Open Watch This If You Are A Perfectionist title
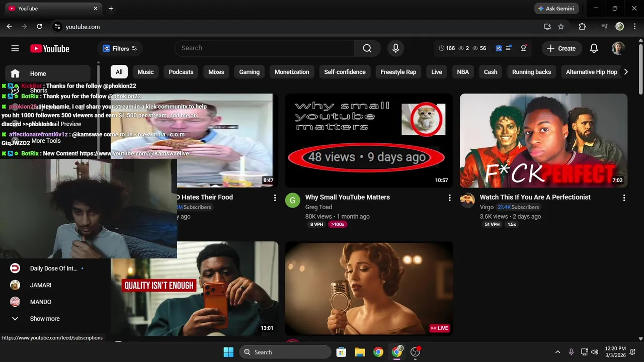 click(x=535, y=197)
